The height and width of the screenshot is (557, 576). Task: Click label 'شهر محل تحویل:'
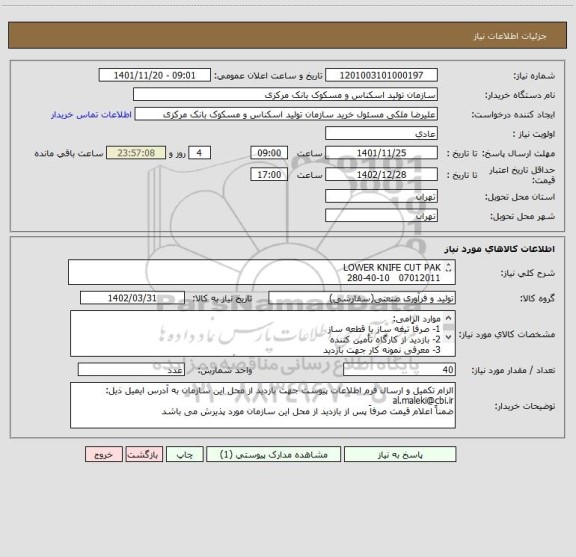point(523,216)
